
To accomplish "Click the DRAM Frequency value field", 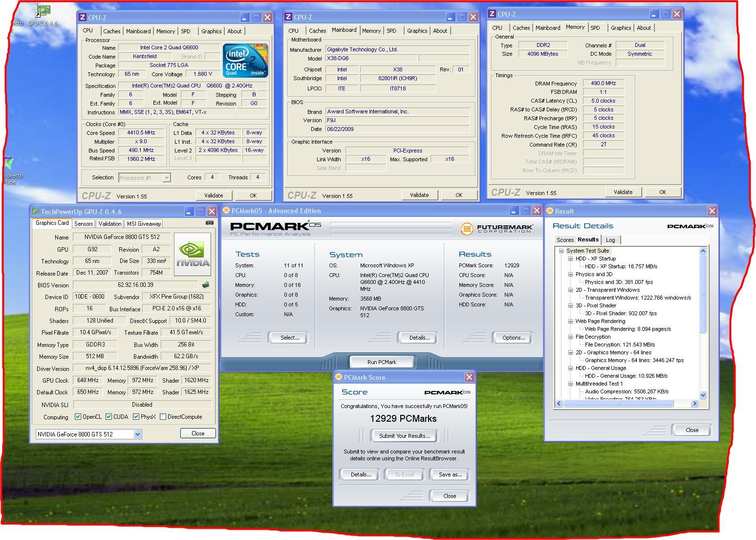I will click(603, 84).
